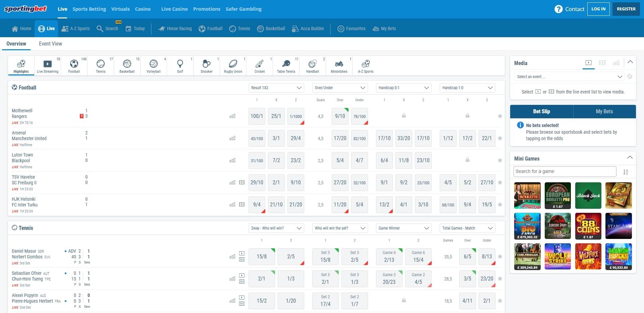The height and width of the screenshot is (313, 644).
Task: Sort mini games alphabetically
Action: click(626, 172)
